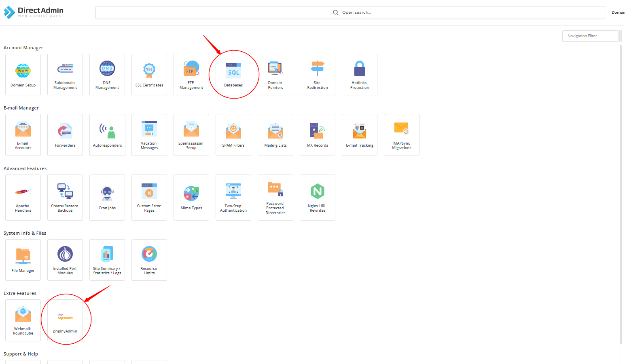Image resolution: width=625 pixels, height=364 pixels.
Task: Open Webmail Roundcube
Action: pos(23,320)
